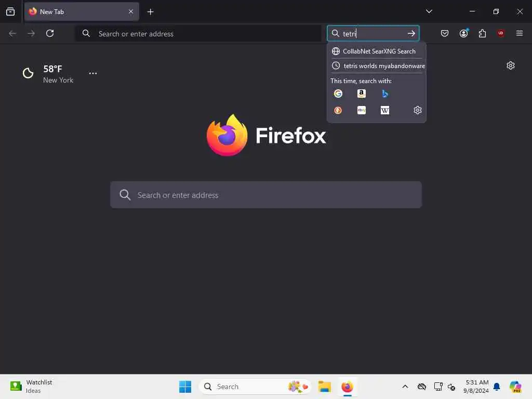Minimize the Firefox window
The width and height of the screenshot is (532, 399).
[472, 11]
